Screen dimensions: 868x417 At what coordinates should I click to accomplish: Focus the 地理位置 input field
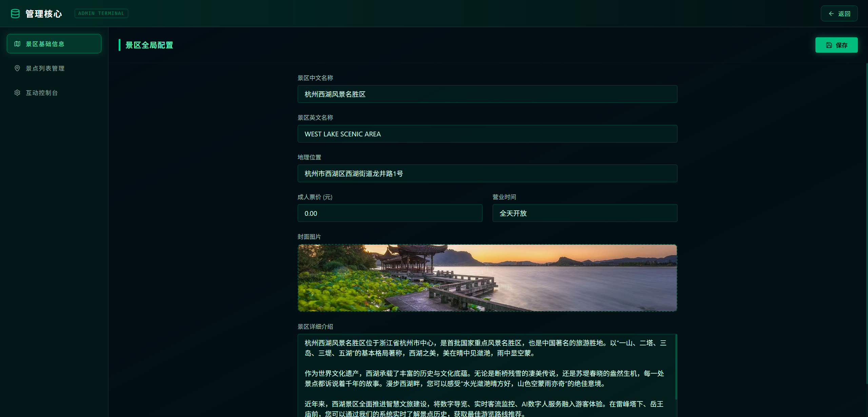(487, 173)
